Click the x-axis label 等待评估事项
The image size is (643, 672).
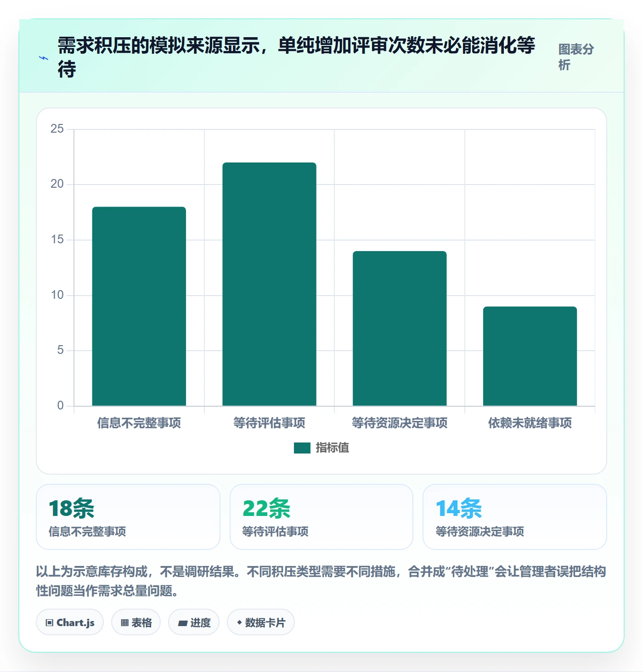(x=270, y=423)
